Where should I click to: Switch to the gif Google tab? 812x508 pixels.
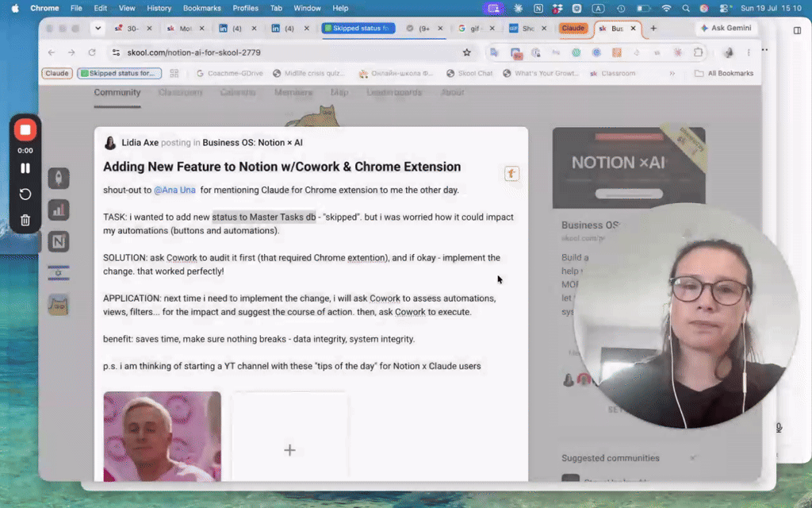pos(469,29)
